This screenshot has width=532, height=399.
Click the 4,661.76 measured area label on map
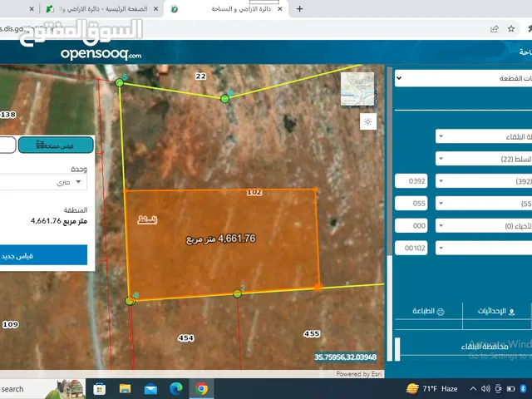click(x=221, y=239)
